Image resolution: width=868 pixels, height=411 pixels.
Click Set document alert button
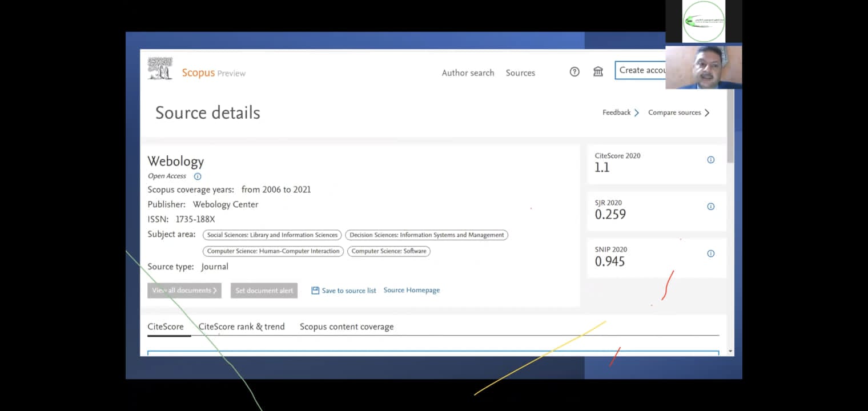coord(264,291)
